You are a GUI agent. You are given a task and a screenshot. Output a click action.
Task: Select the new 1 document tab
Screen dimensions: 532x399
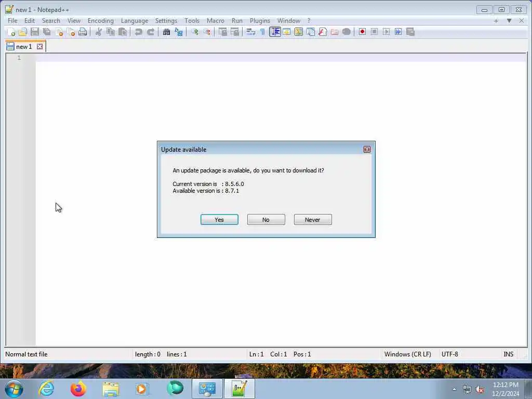pyautogui.click(x=24, y=46)
